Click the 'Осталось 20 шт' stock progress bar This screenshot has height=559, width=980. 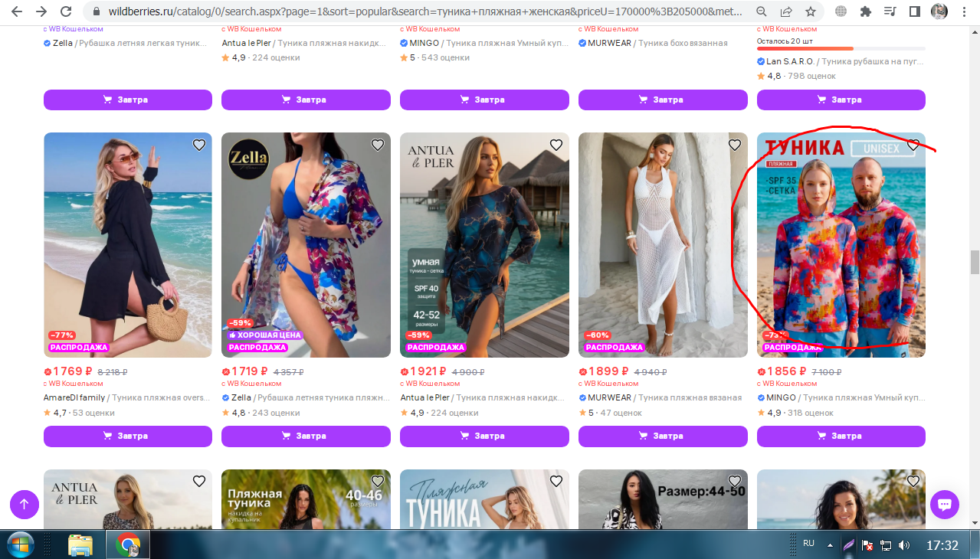click(841, 48)
